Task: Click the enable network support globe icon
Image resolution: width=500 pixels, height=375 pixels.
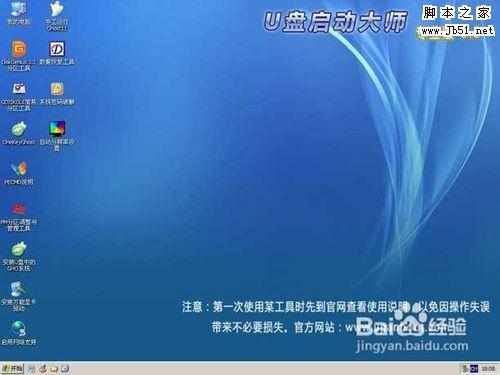Action: [19, 333]
